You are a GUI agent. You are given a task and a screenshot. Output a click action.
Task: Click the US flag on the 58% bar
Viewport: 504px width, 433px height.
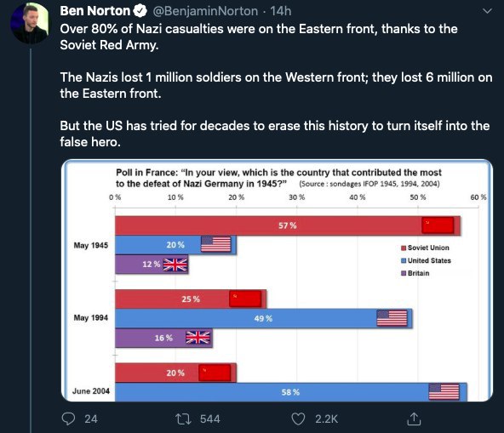point(444,392)
